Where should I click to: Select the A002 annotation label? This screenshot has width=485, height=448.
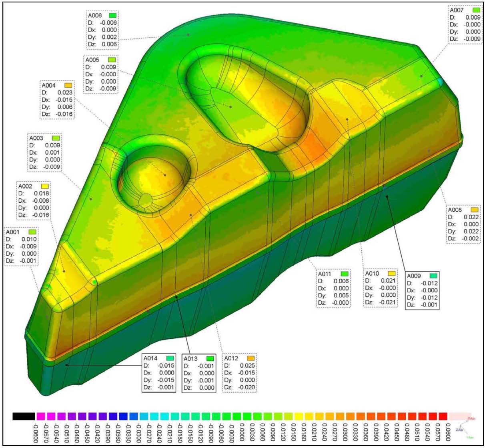pyautogui.click(x=25, y=186)
